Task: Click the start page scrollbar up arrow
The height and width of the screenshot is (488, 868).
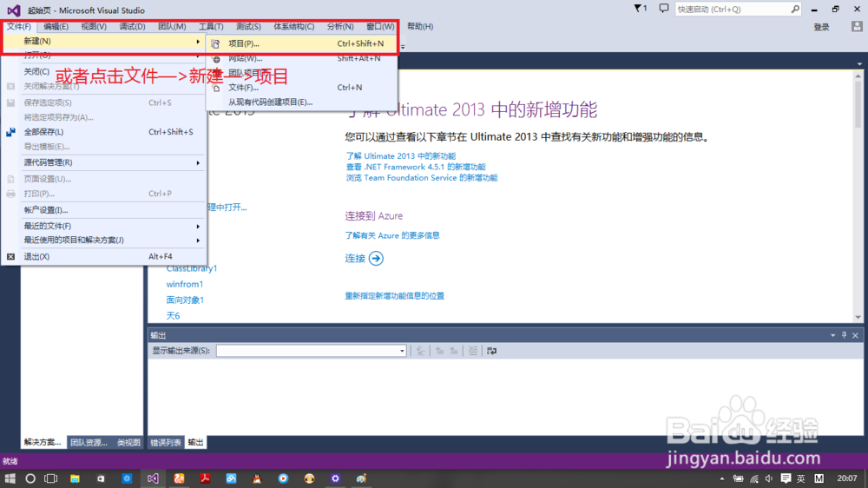Action: click(858, 76)
